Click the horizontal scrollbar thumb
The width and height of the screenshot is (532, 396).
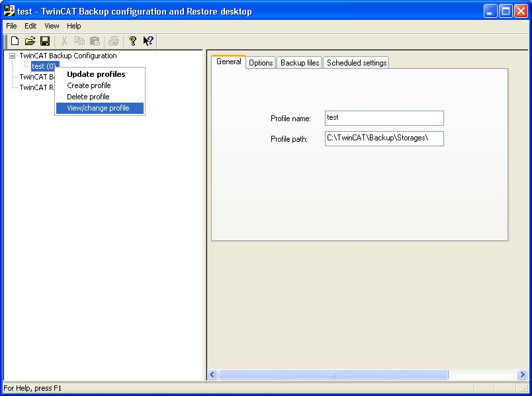coord(333,375)
